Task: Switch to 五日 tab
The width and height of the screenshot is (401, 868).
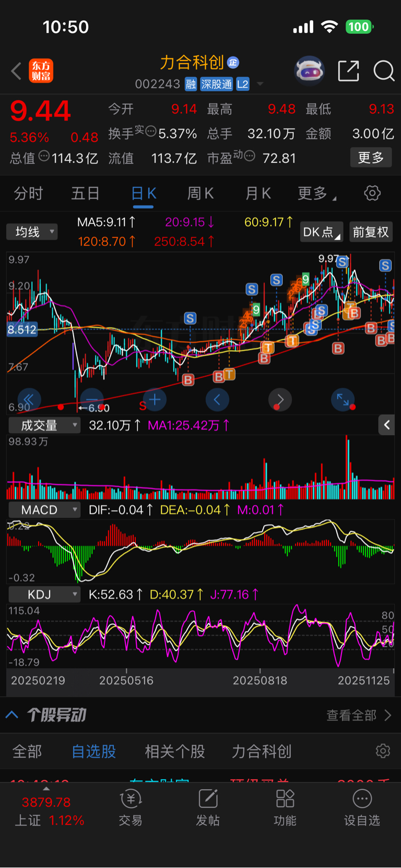Action: (86, 194)
